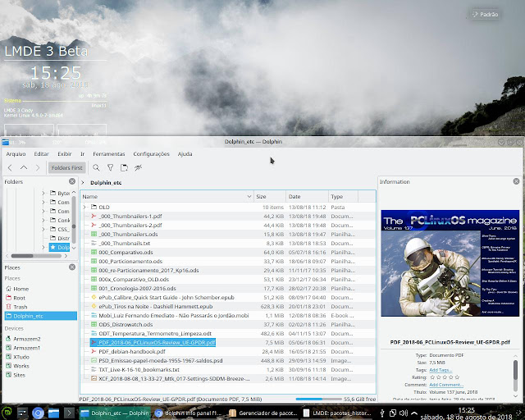Expand the OLD folder in file list
The height and width of the screenshot is (420, 525).
click(84, 207)
